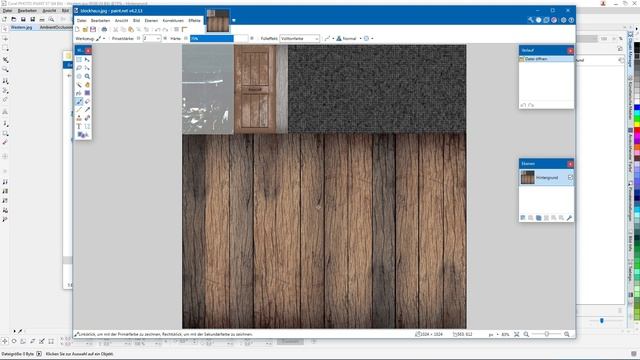Screen dimensions: 640x360
Task: Select the Recolor tool
Action: pos(87,118)
